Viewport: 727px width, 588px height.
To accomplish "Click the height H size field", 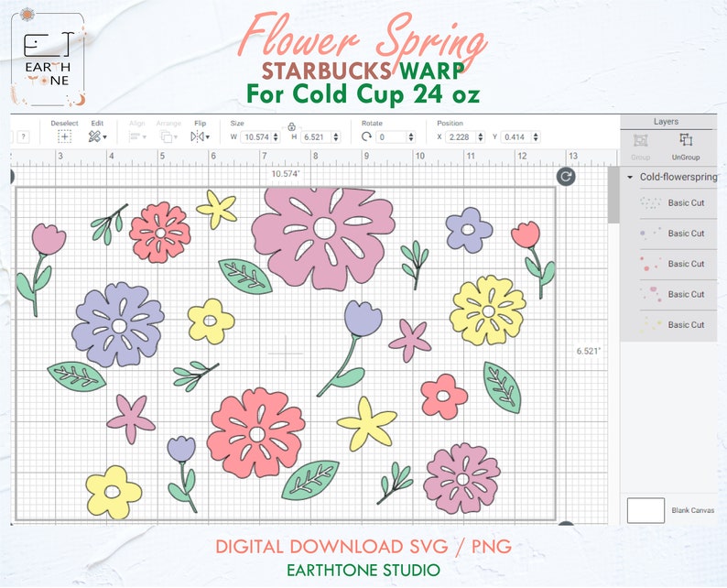I will point(316,137).
